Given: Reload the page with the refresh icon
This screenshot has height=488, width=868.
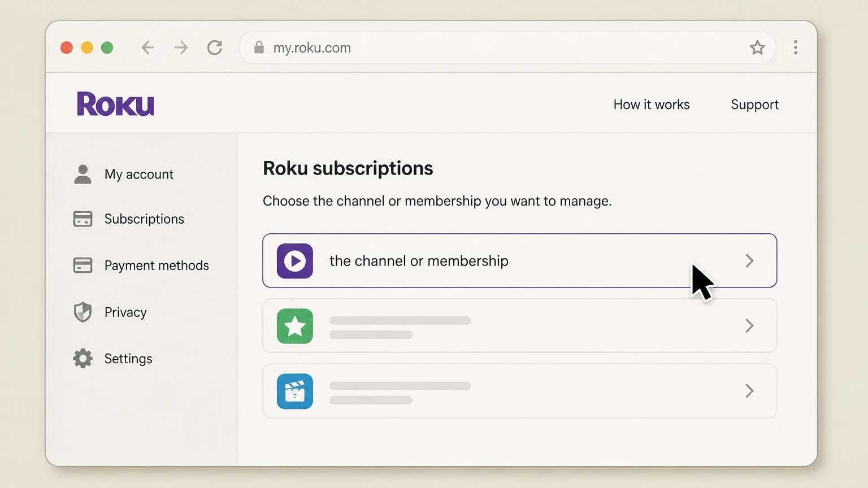Looking at the screenshot, I should tap(215, 47).
